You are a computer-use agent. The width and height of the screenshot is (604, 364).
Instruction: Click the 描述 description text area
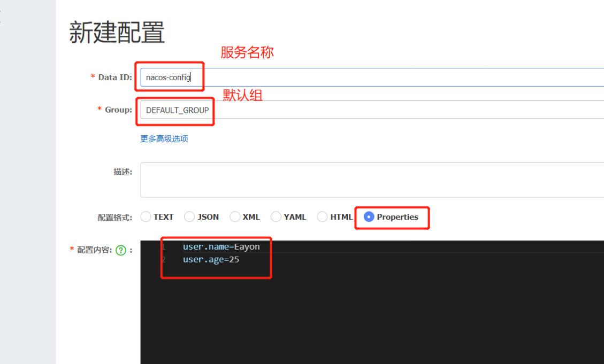(x=372, y=180)
